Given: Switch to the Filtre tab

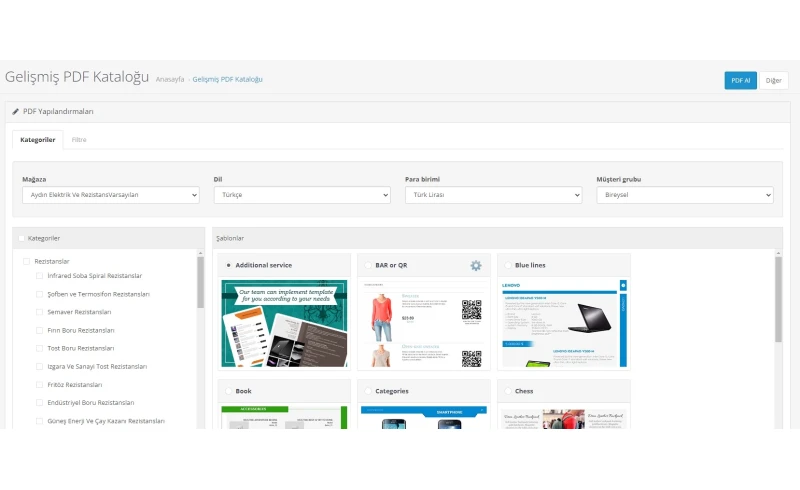Looking at the screenshot, I should 79,140.
